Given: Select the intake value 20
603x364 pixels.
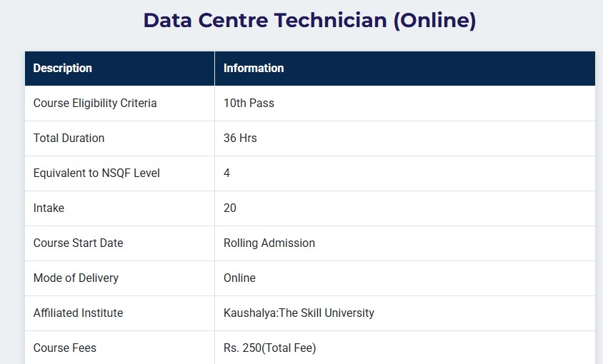Looking at the screenshot, I should click(230, 208).
